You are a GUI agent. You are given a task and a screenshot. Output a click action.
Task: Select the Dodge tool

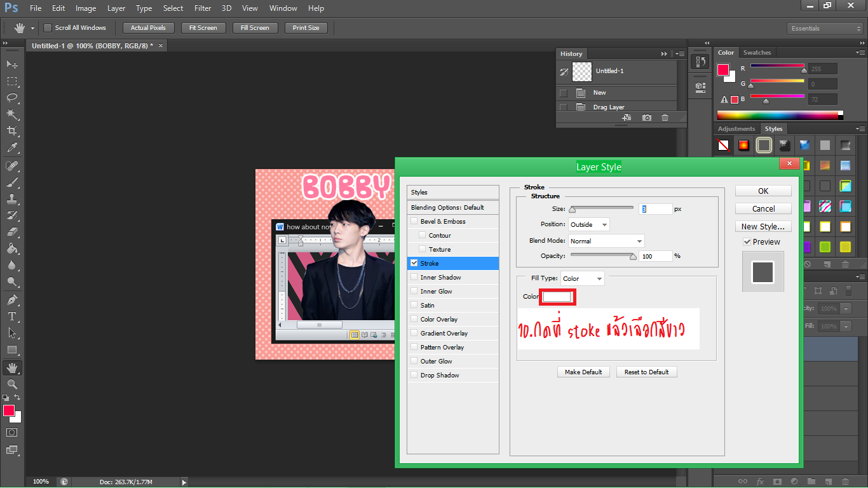12,281
